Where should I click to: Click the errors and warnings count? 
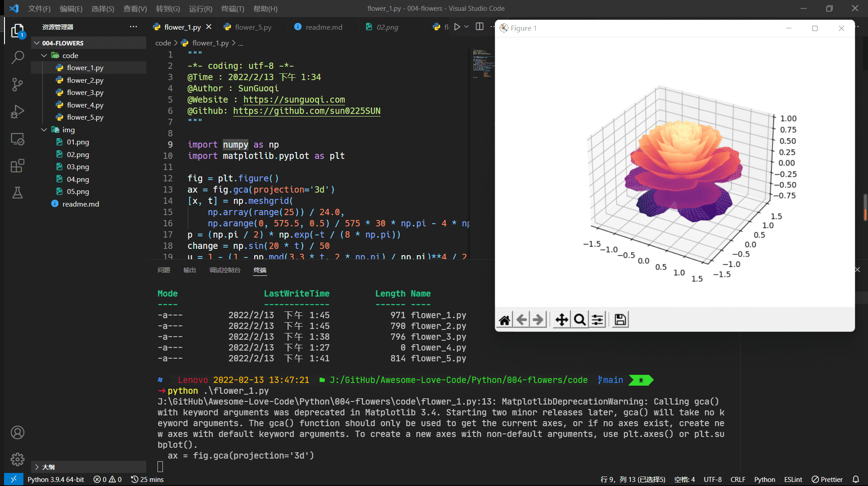108,479
